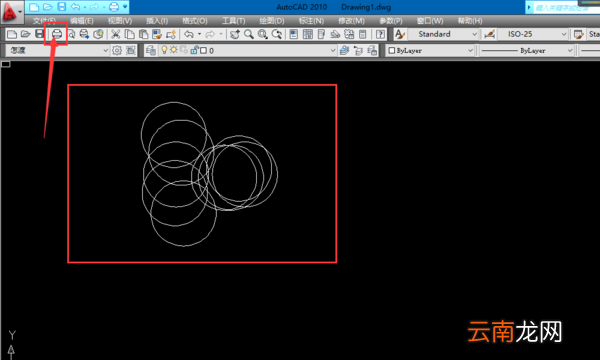Image resolution: width=600 pixels, height=360 pixels.
Task: Open the Text Style manager icon
Action: pyautogui.click(x=399, y=34)
